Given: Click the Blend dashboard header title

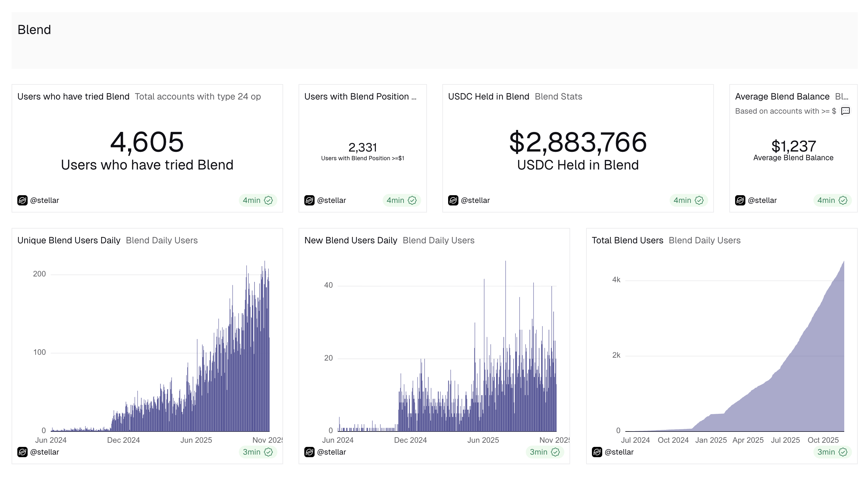Looking at the screenshot, I should tap(34, 30).
